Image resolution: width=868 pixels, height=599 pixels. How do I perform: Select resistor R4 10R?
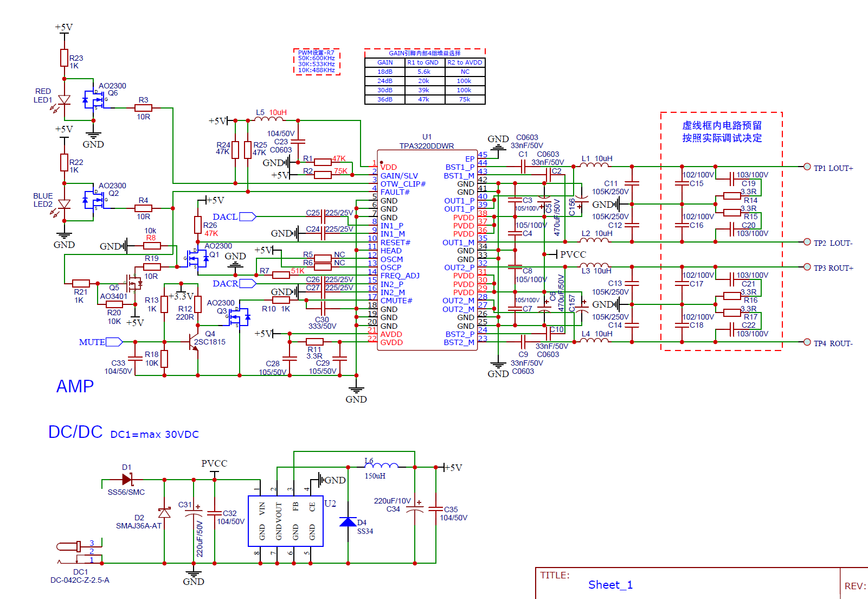click(143, 208)
